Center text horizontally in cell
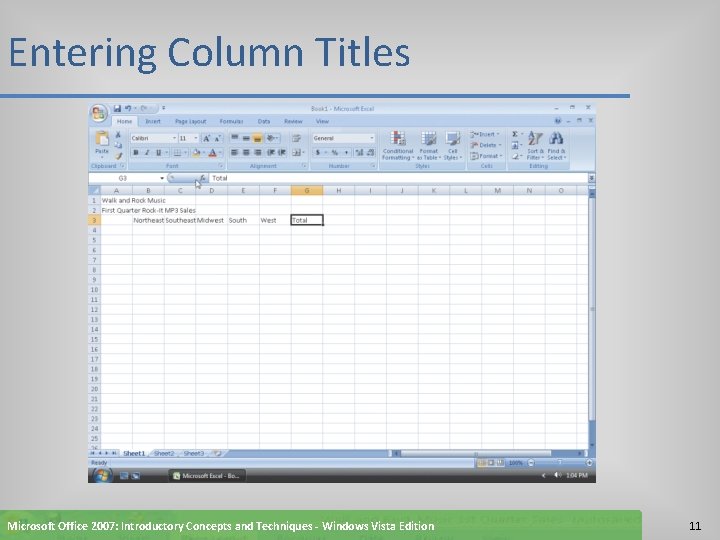This screenshot has width=720, height=540. [246, 152]
